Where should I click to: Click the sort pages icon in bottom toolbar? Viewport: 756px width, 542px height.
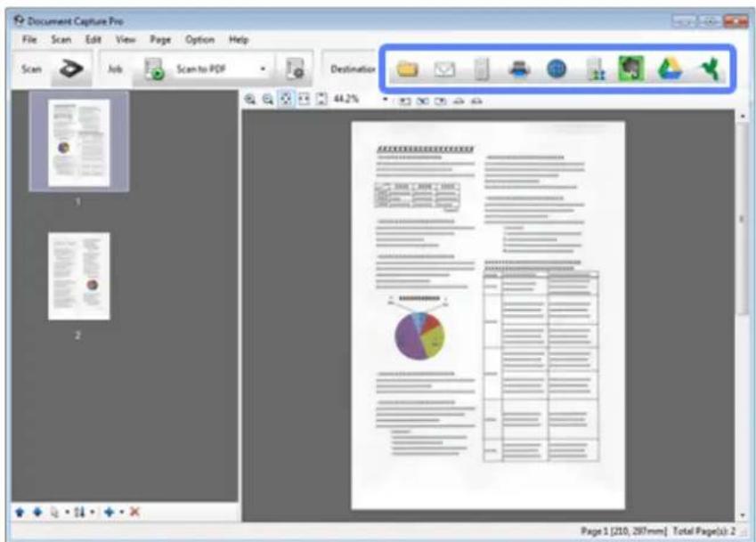pos(80,512)
